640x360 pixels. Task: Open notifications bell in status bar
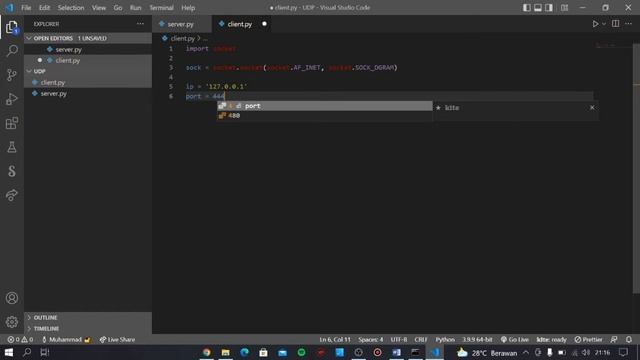click(x=629, y=340)
